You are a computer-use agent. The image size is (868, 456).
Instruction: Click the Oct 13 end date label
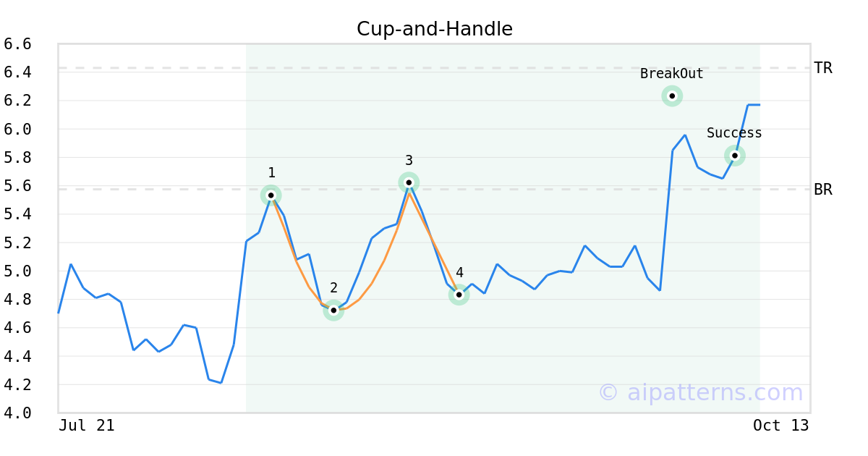[x=780, y=426]
